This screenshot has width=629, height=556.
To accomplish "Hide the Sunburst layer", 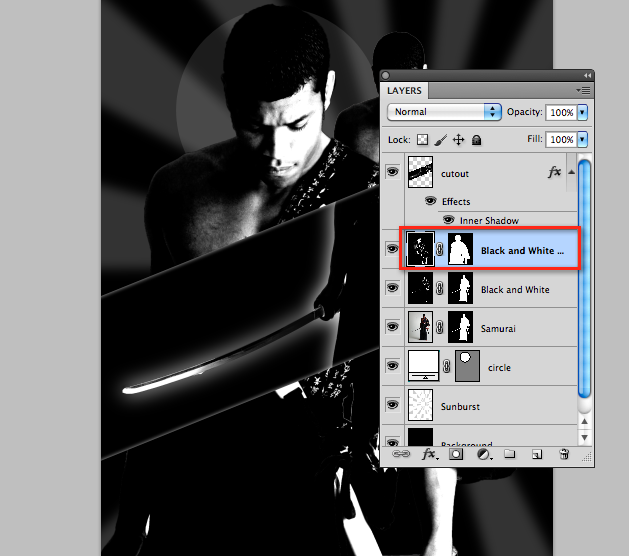I will [x=392, y=404].
